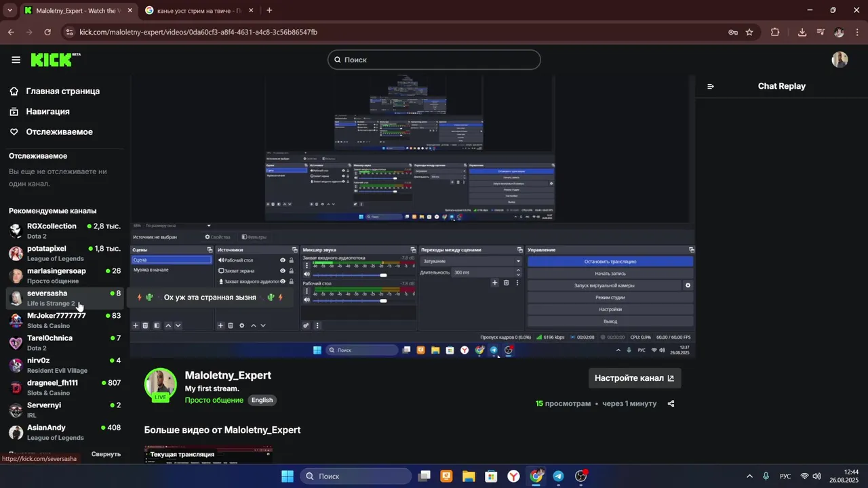This screenshot has width=868, height=488.
Task: Toggle lock for Захват экрана source
Action: (x=292, y=270)
